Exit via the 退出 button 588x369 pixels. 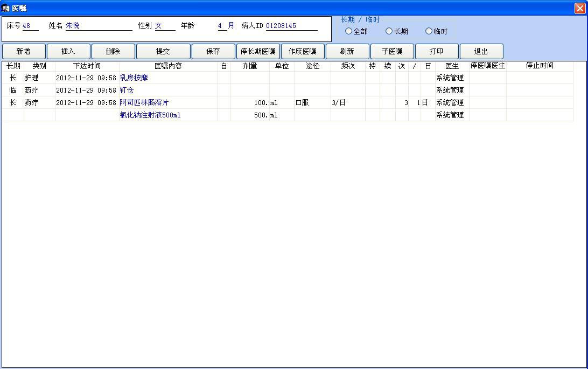tap(481, 52)
